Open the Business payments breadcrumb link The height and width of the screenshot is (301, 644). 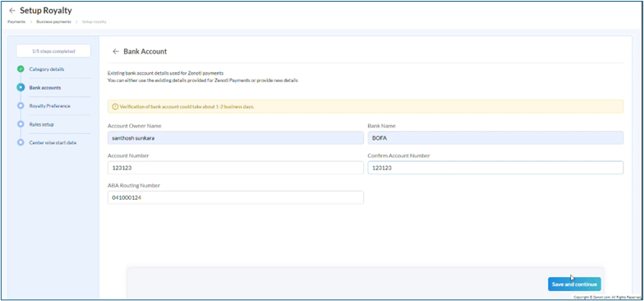(53, 21)
